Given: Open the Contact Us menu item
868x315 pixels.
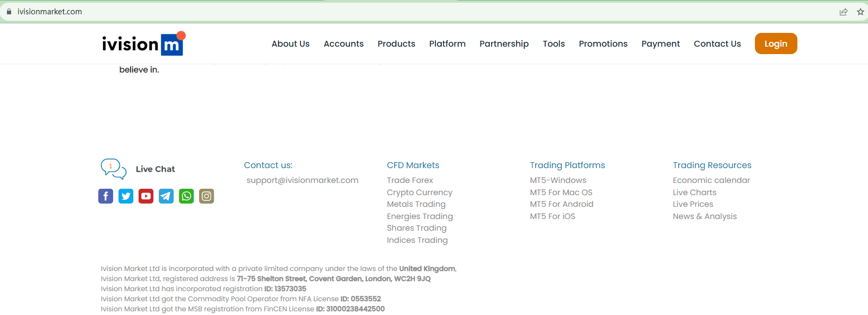Looking at the screenshot, I should (717, 44).
